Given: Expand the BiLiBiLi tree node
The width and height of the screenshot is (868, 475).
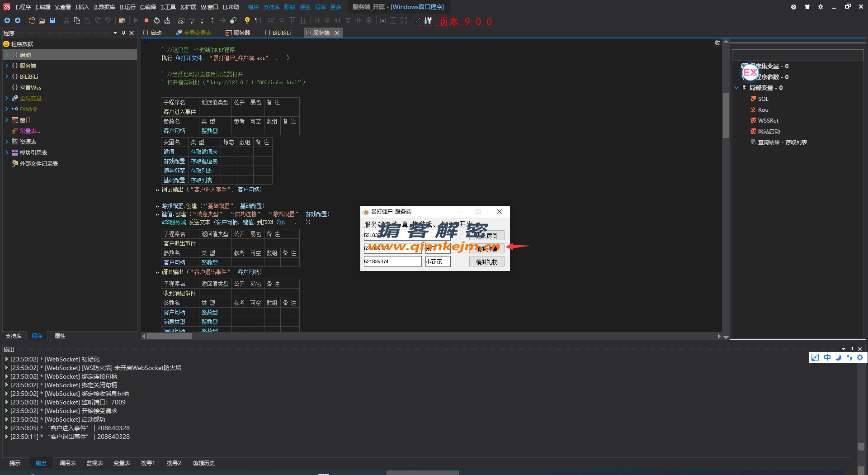Looking at the screenshot, I should [x=7, y=76].
